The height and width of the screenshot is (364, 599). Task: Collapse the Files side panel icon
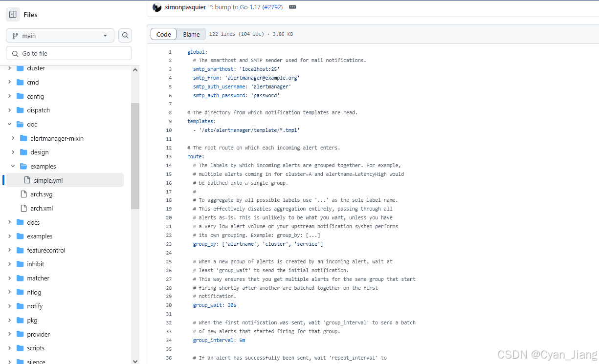[13, 15]
